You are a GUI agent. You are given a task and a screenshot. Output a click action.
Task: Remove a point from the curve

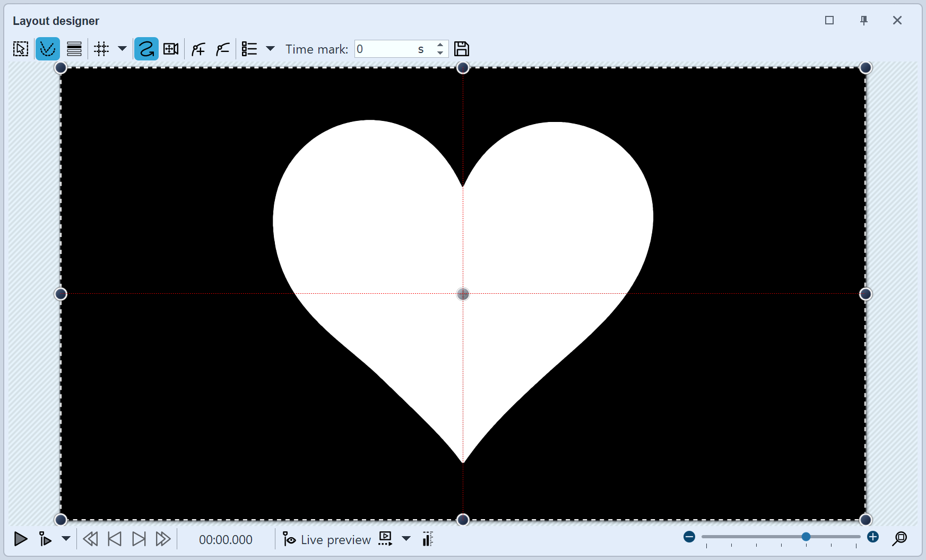tap(222, 48)
